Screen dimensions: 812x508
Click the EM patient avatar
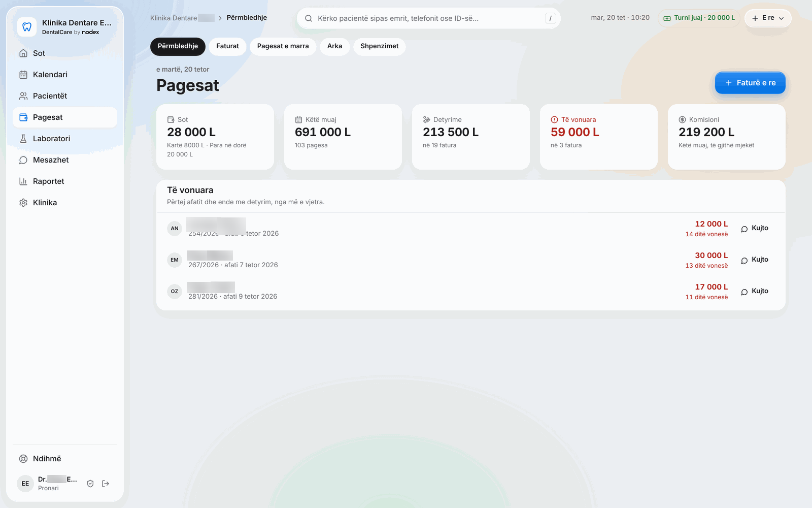pos(175,260)
